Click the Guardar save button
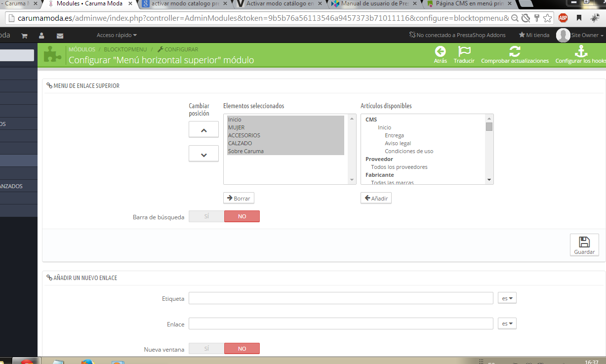Viewport: 606px width, 364px height. (584, 245)
